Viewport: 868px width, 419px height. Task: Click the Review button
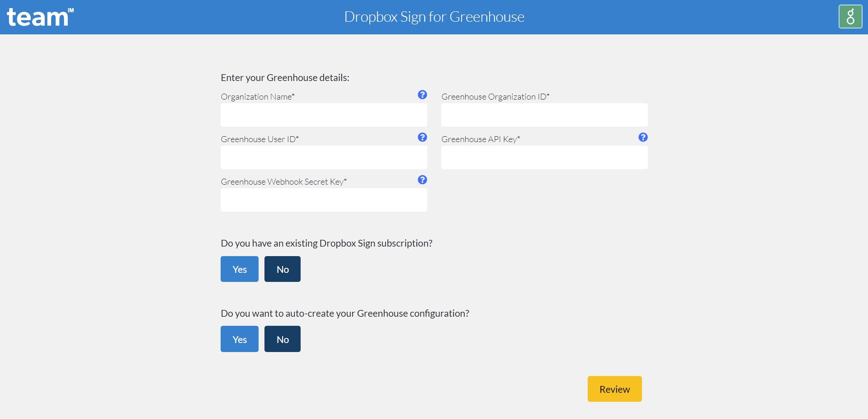614,389
